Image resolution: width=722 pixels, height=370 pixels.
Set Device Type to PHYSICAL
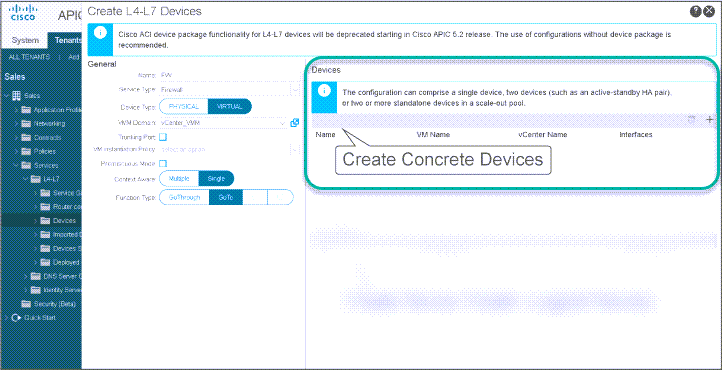tap(184, 106)
